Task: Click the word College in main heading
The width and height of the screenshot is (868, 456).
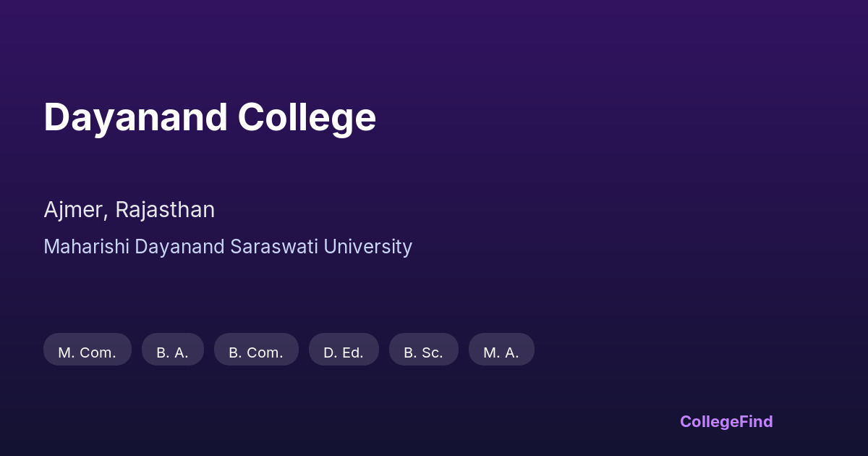Action: [x=307, y=117]
